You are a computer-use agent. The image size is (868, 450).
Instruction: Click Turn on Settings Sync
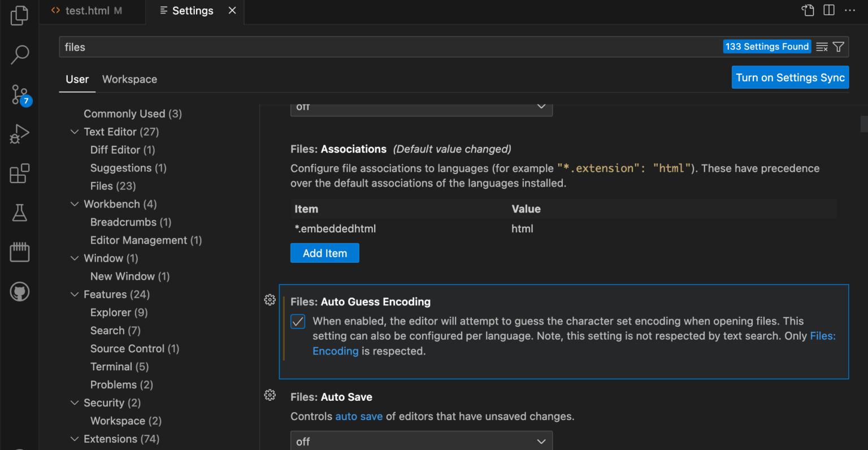pyautogui.click(x=790, y=77)
